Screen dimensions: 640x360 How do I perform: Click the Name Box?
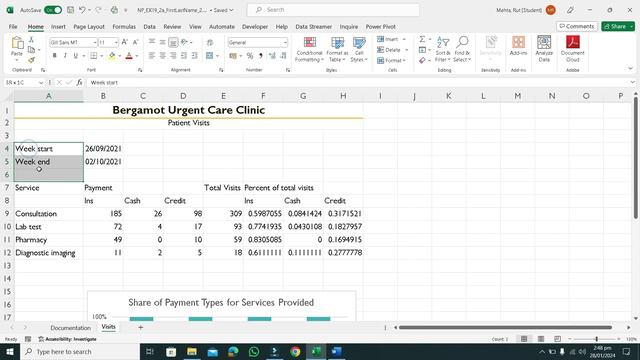[24, 82]
